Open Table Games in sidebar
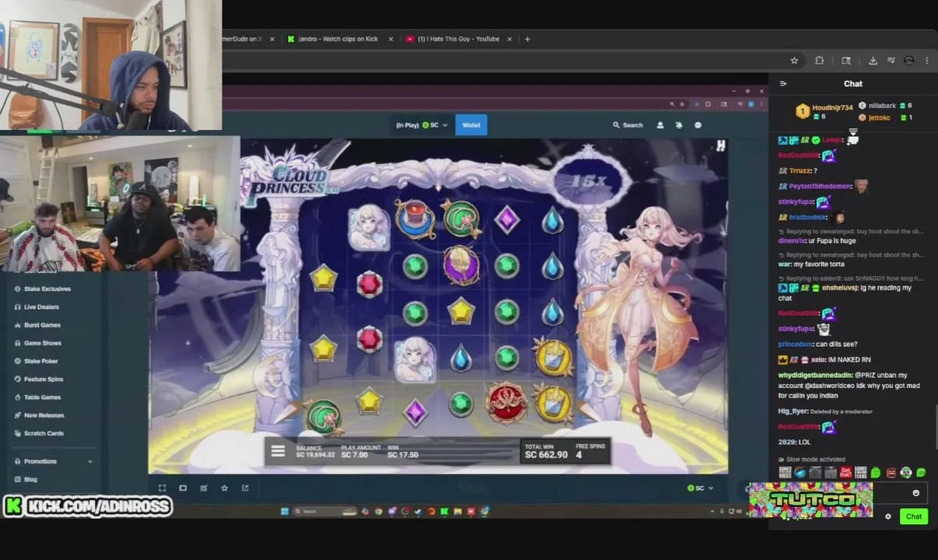Viewport: 938px width, 560px height. pos(42,397)
